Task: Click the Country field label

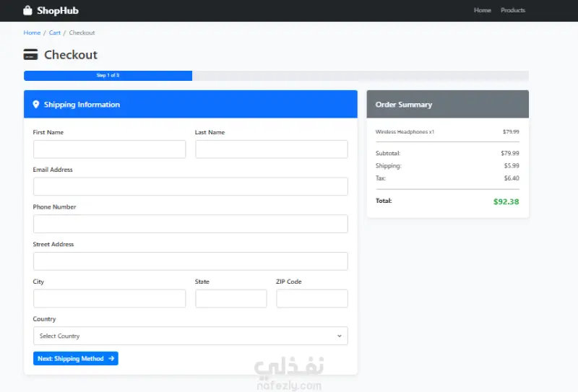Action: (x=44, y=319)
